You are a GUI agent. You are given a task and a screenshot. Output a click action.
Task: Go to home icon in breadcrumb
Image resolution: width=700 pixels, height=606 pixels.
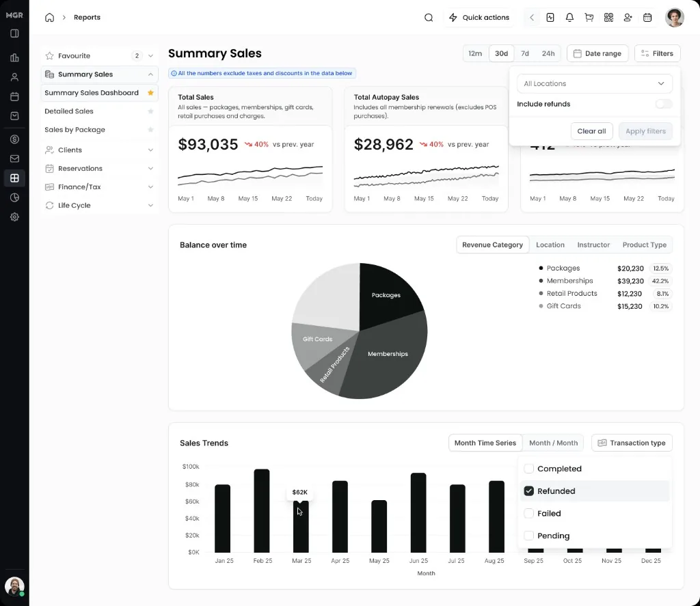point(49,17)
